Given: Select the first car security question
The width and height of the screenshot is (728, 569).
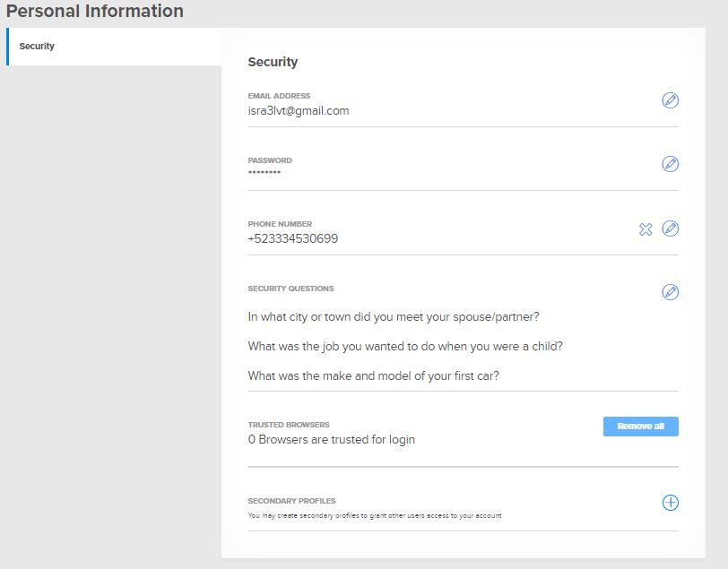Looking at the screenshot, I should point(373,376).
